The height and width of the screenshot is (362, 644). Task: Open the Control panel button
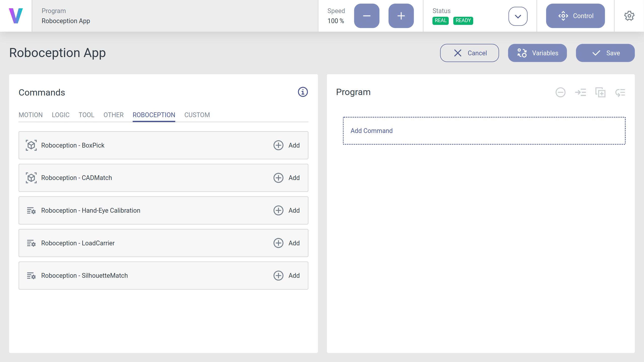pyautogui.click(x=575, y=16)
